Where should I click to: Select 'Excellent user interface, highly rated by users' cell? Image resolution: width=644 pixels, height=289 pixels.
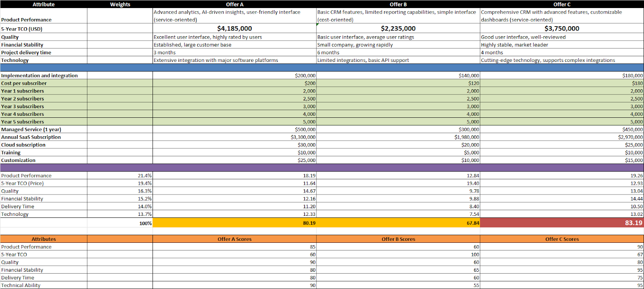click(x=235, y=37)
